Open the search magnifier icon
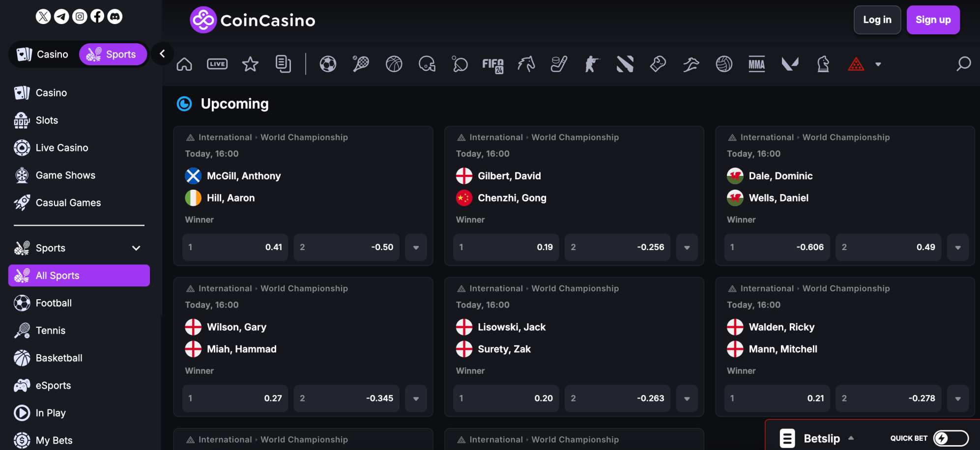The image size is (980, 450). (963, 64)
